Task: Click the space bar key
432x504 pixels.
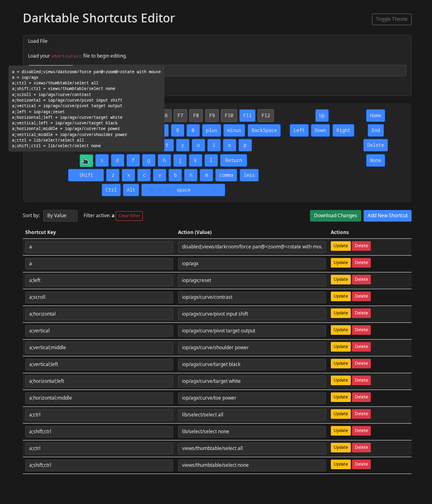Action: (183, 190)
